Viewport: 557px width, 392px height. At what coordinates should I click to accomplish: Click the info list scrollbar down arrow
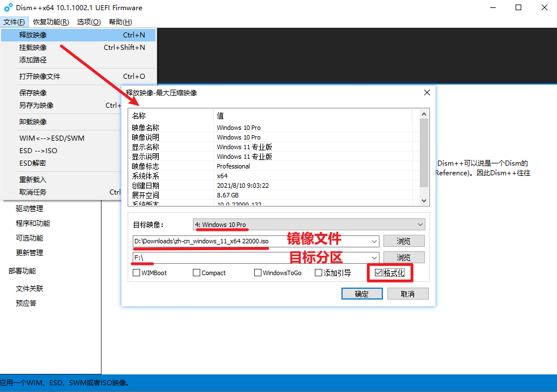coord(423,201)
